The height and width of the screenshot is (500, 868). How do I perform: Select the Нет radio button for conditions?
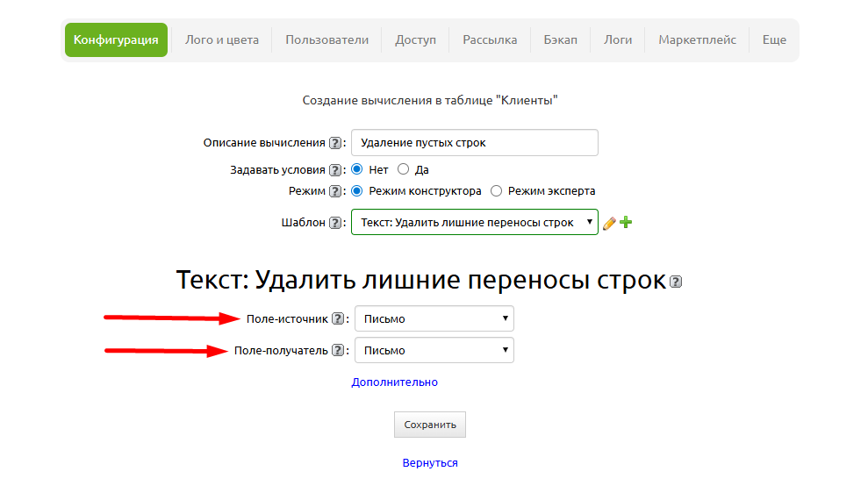tap(357, 169)
